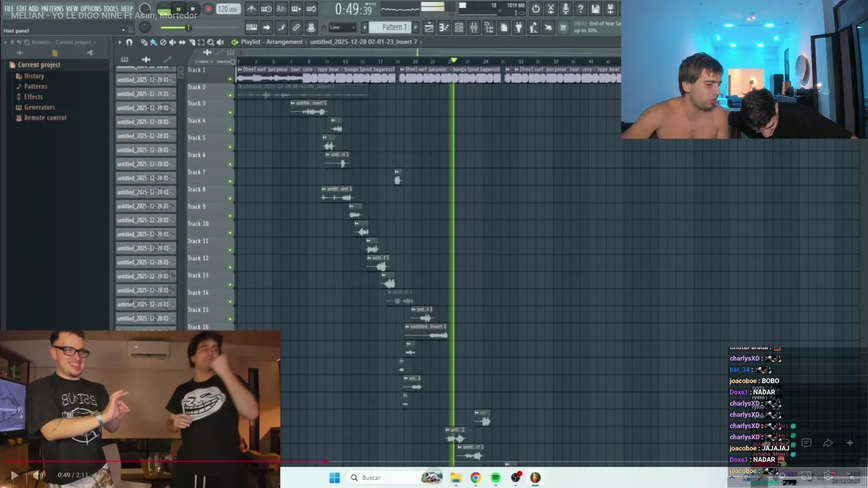Select the playlist select tool
868x488 pixels.
201,42
